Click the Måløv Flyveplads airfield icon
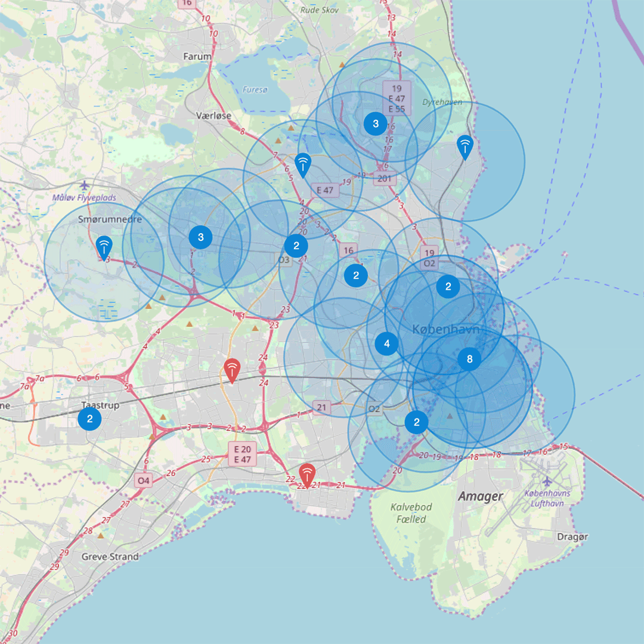 click(x=85, y=185)
